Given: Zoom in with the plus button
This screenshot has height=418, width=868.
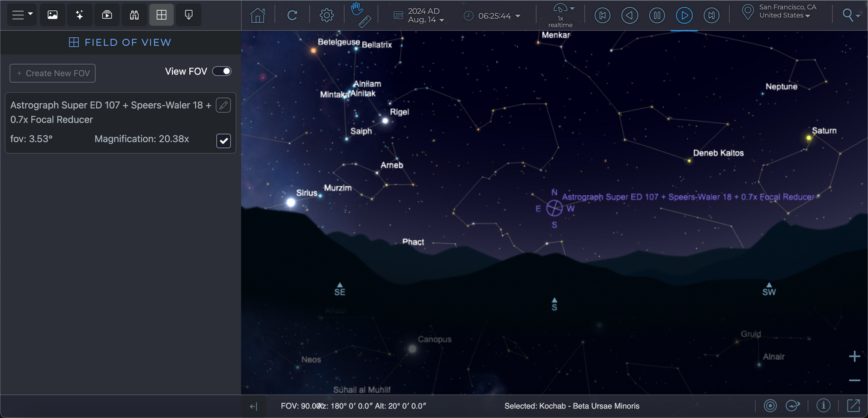Looking at the screenshot, I should point(854,357).
